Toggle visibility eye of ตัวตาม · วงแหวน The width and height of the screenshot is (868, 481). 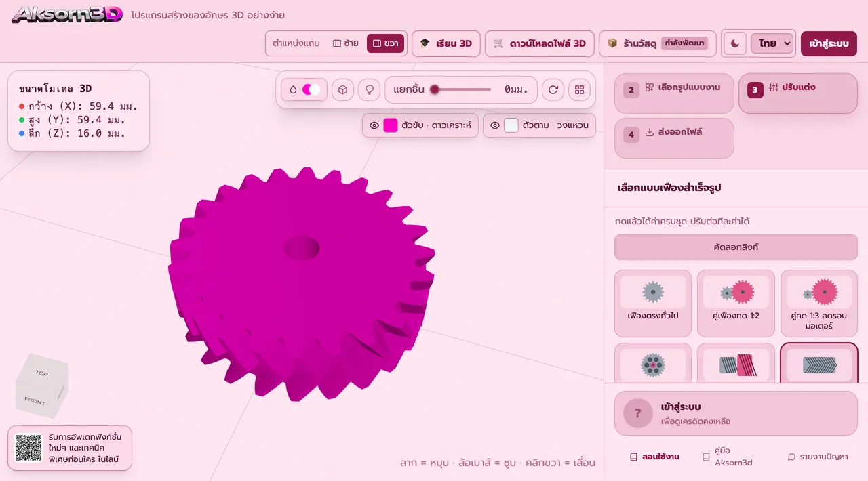point(495,125)
